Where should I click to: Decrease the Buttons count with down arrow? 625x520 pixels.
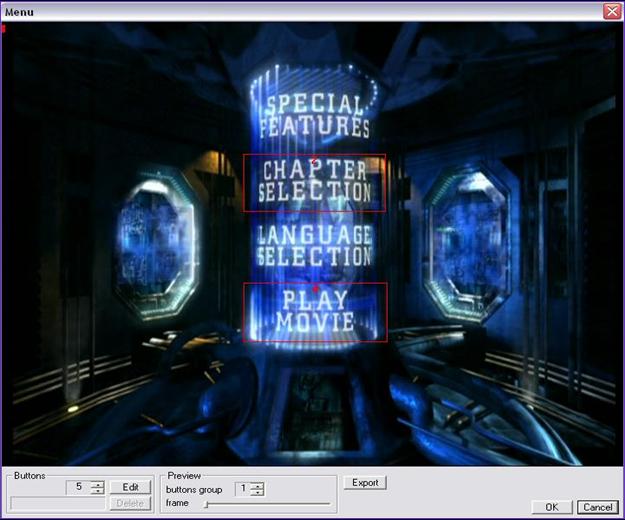pos(97,491)
